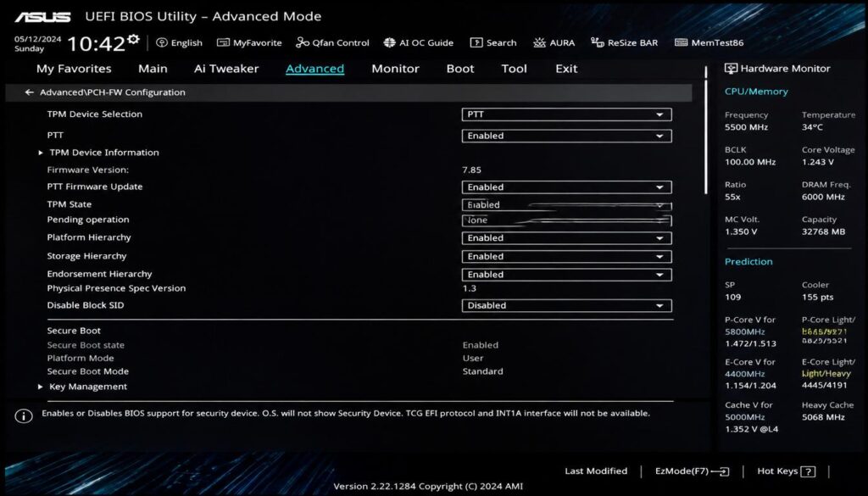Open AURA lighting settings
This screenshot has height=496, width=868.
pyautogui.click(x=554, y=42)
